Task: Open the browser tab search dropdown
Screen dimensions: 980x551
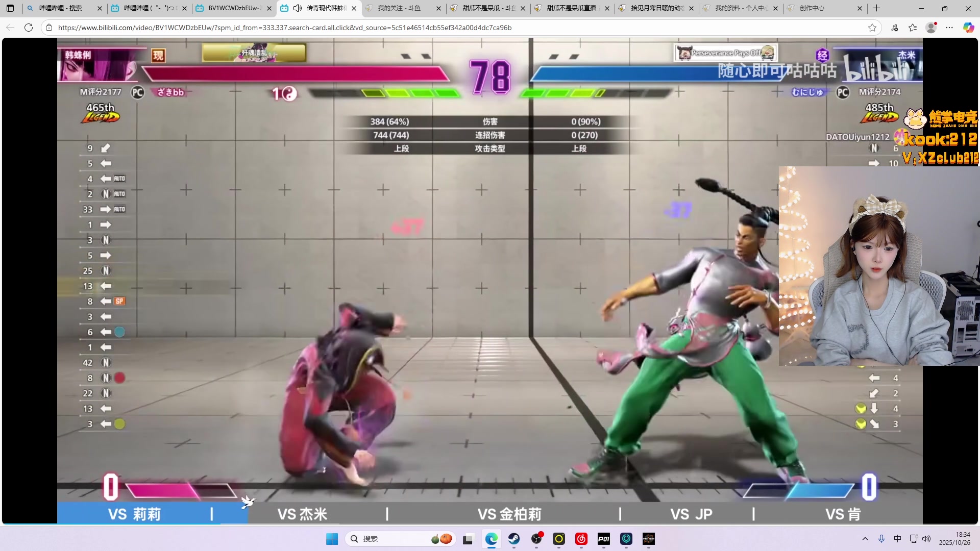Action: tap(10, 8)
